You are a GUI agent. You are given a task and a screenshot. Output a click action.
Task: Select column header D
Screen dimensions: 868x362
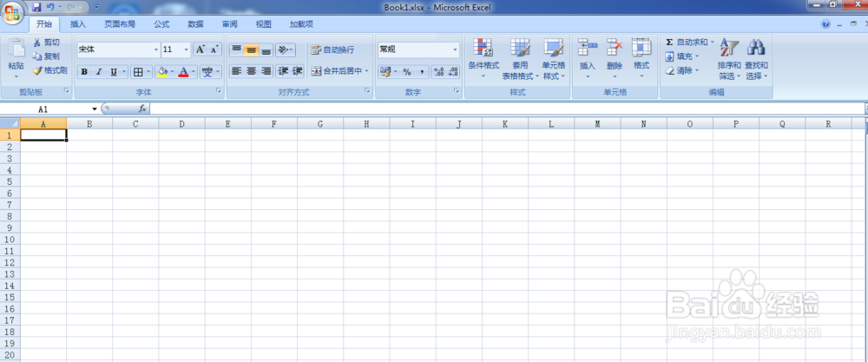point(181,124)
